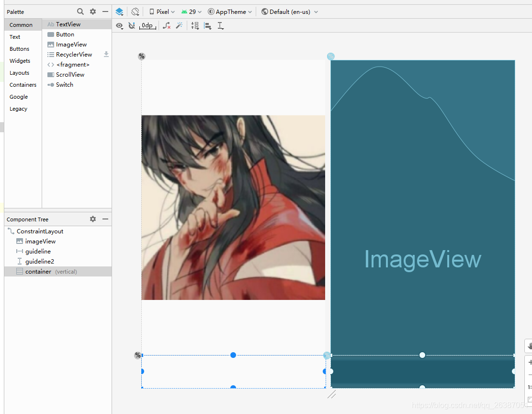Infer constraints with magic wand

(x=179, y=26)
